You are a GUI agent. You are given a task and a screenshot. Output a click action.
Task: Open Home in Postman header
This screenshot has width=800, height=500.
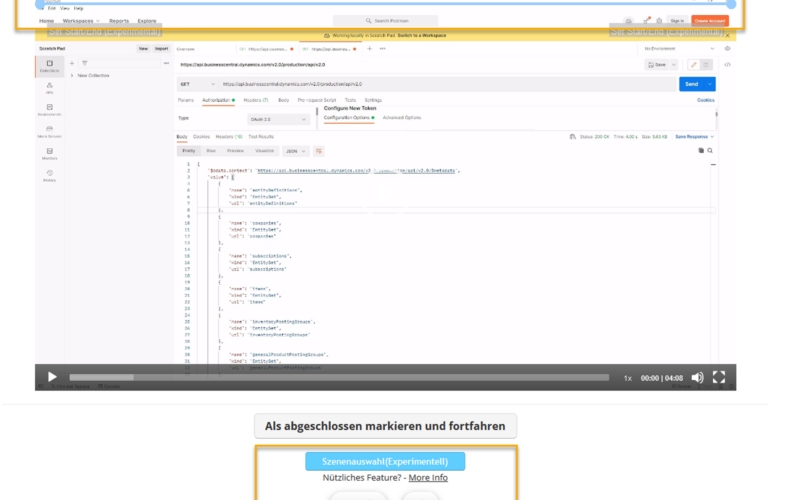tap(46, 21)
